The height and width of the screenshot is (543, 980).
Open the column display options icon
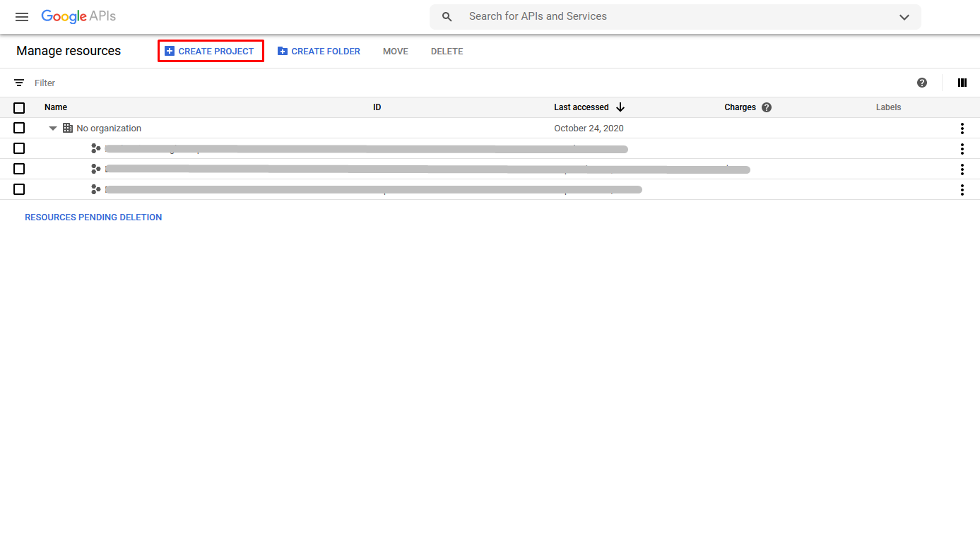962,83
